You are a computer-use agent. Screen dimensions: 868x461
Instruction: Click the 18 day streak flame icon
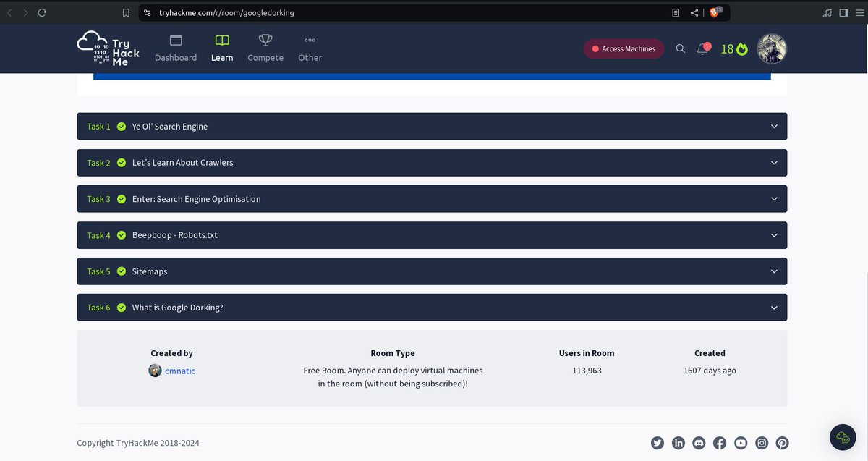(741, 49)
